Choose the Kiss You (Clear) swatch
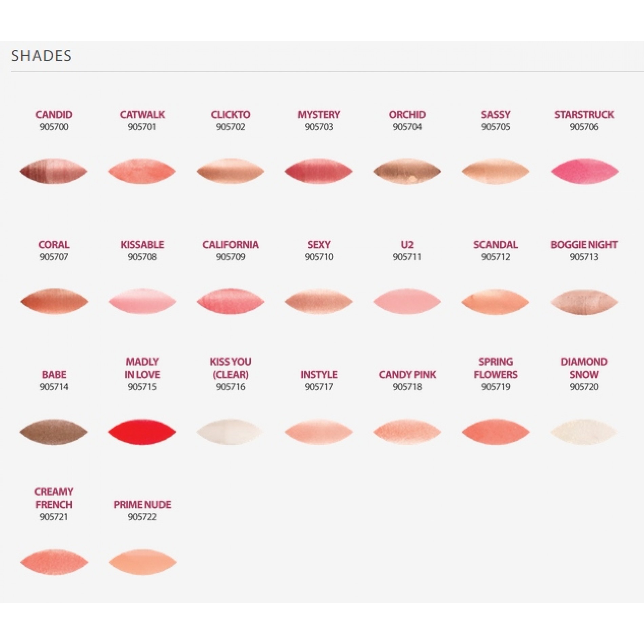644x644 pixels. 230,432
